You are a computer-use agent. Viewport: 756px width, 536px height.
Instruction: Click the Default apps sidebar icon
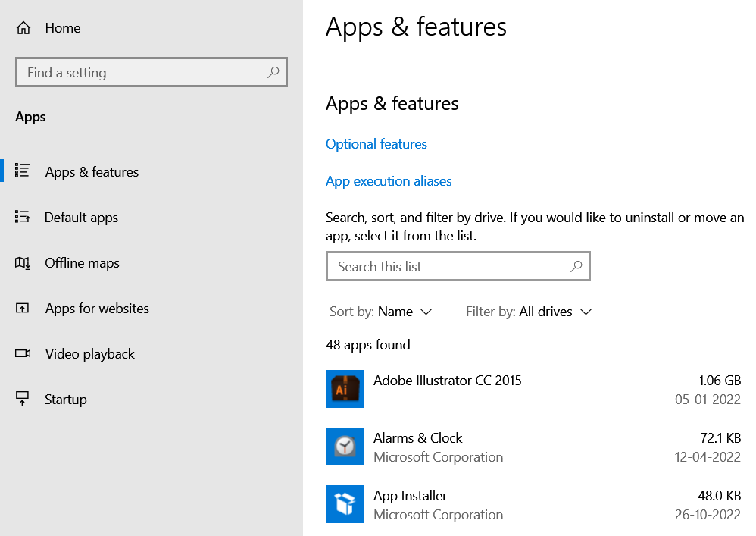coord(23,218)
